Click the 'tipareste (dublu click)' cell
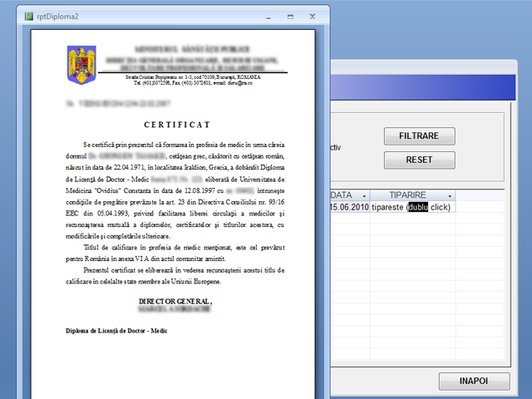Viewport: 532px width, 399px height. point(411,207)
